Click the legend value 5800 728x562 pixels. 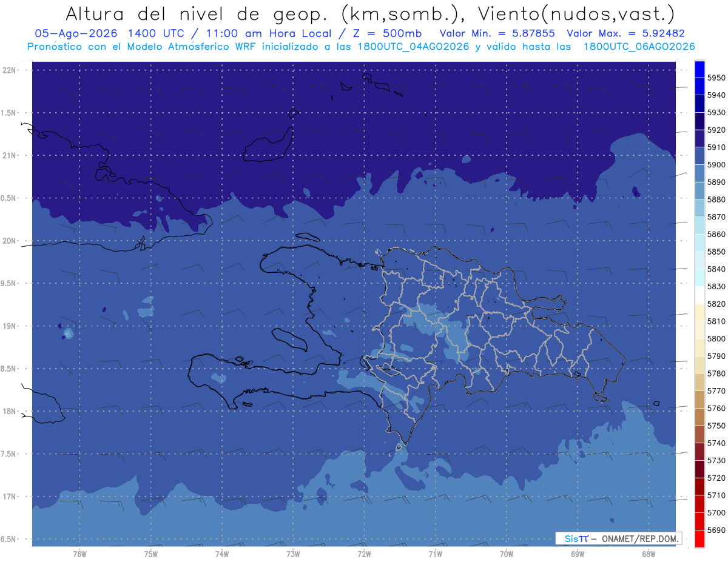pyautogui.click(x=716, y=339)
